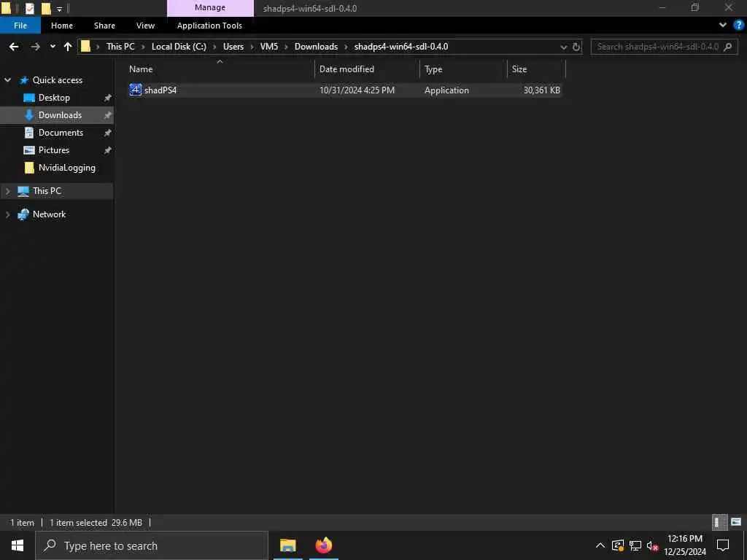Switch to the View ribbon tab
This screenshot has width=747, height=560.
(x=145, y=26)
